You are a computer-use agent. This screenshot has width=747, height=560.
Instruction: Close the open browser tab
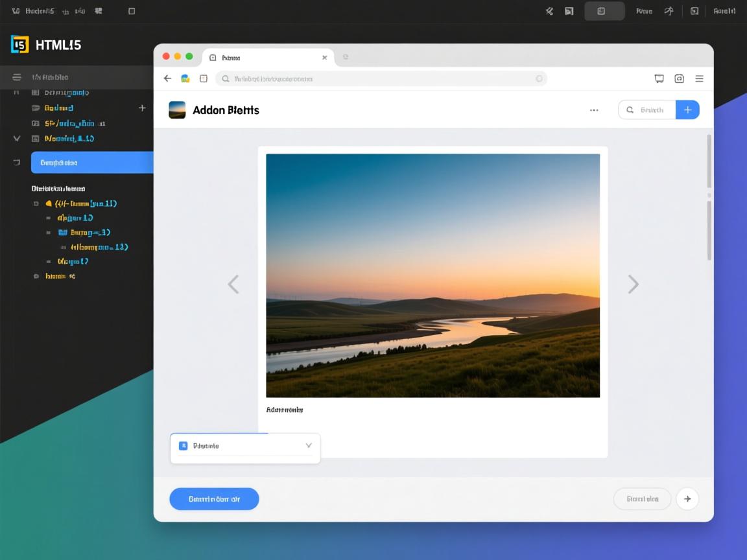(324, 58)
